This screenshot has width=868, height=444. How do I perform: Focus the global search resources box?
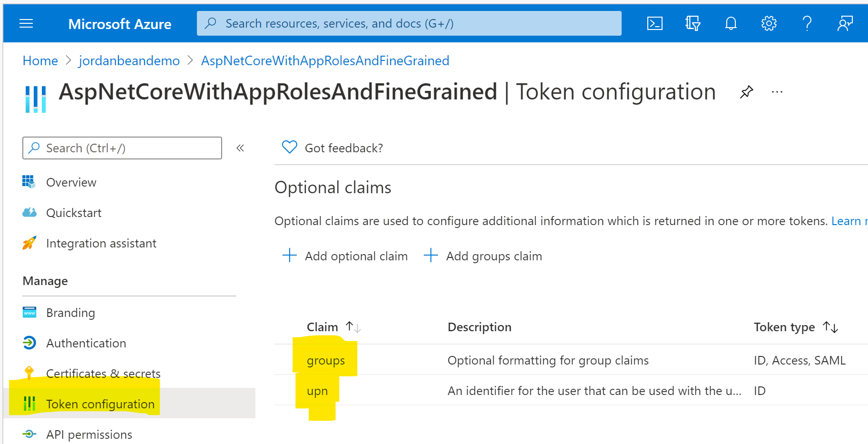409,23
